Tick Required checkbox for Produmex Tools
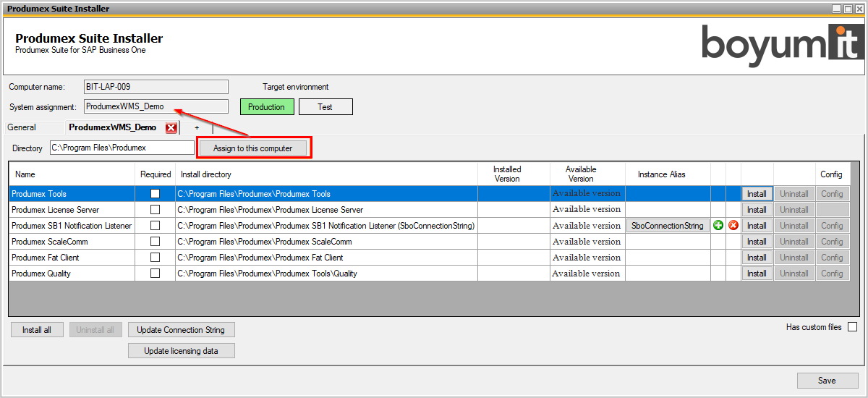This screenshot has width=868, height=398. tap(155, 194)
